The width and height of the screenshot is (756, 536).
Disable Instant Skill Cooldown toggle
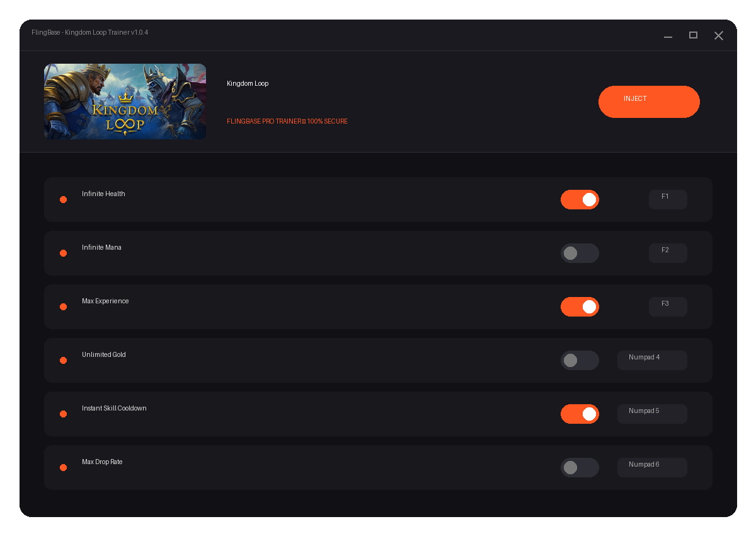(580, 414)
